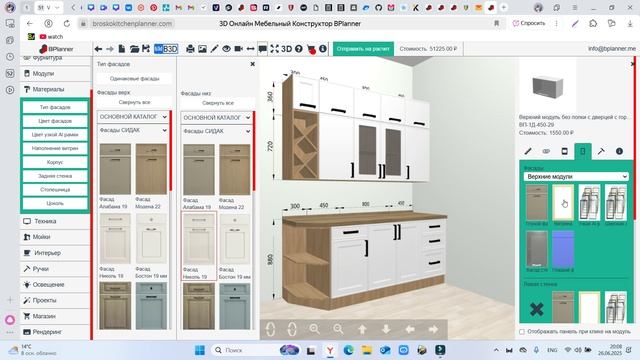The height and width of the screenshot is (360, 640).
Task: Open help via question mark icon
Action: coord(299,49)
